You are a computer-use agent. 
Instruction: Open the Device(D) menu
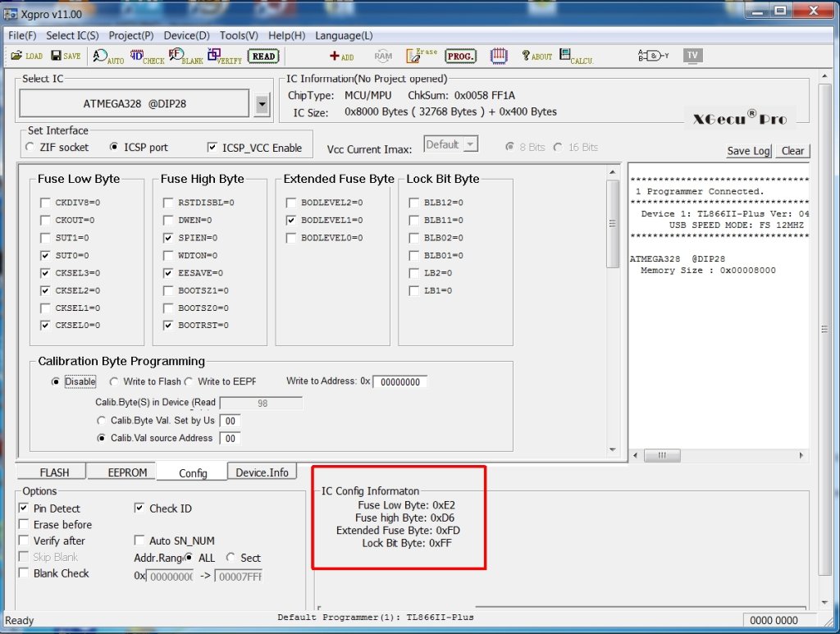186,35
